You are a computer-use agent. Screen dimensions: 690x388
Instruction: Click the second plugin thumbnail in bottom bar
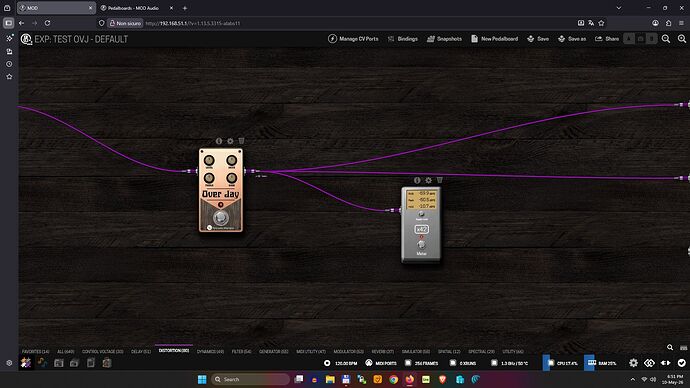coord(42,363)
